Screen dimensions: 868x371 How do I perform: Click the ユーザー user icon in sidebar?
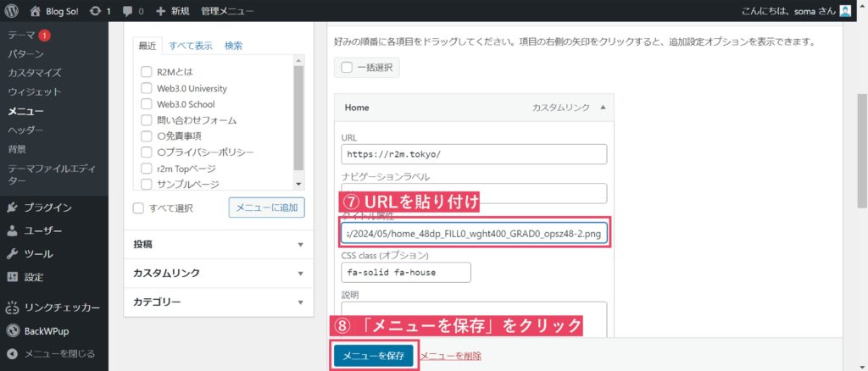13,230
